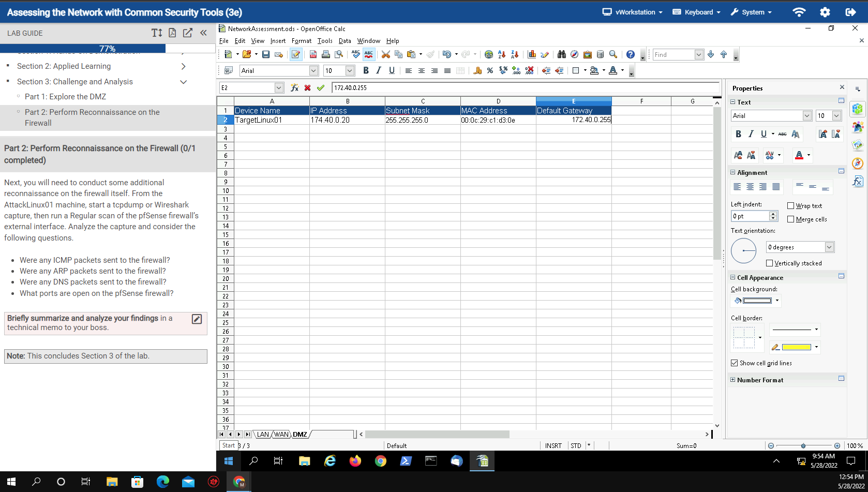Print the document directly
The image size is (868, 492).
(x=326, y=54)
